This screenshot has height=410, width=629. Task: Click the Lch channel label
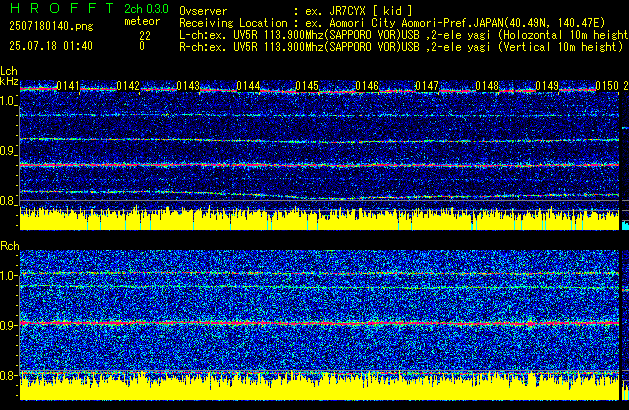click(x=9, y=71)
